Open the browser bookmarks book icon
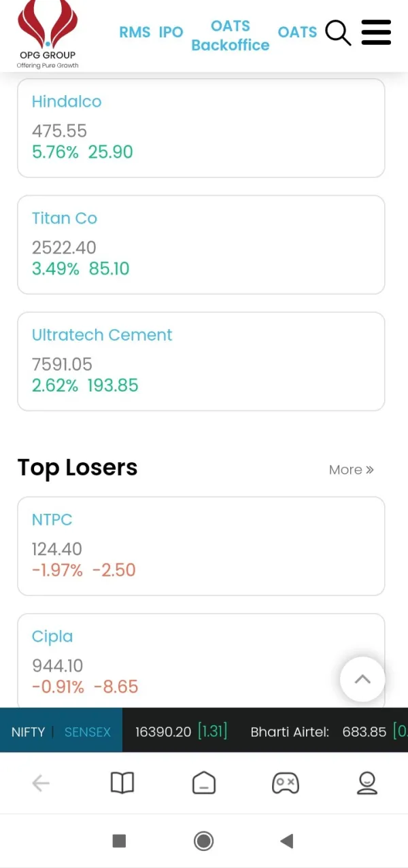 [122, 784]
